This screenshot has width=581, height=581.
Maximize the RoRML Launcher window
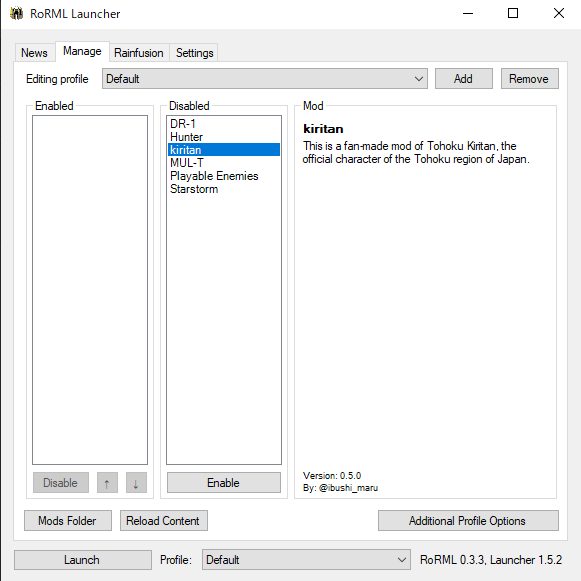[x=513, y=14]
